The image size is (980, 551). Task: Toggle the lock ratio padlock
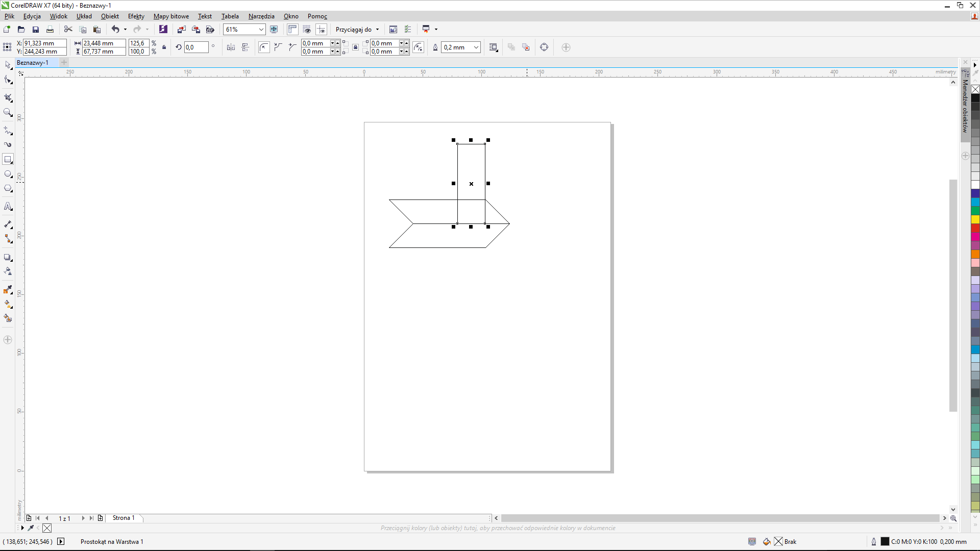pos(164,47)
